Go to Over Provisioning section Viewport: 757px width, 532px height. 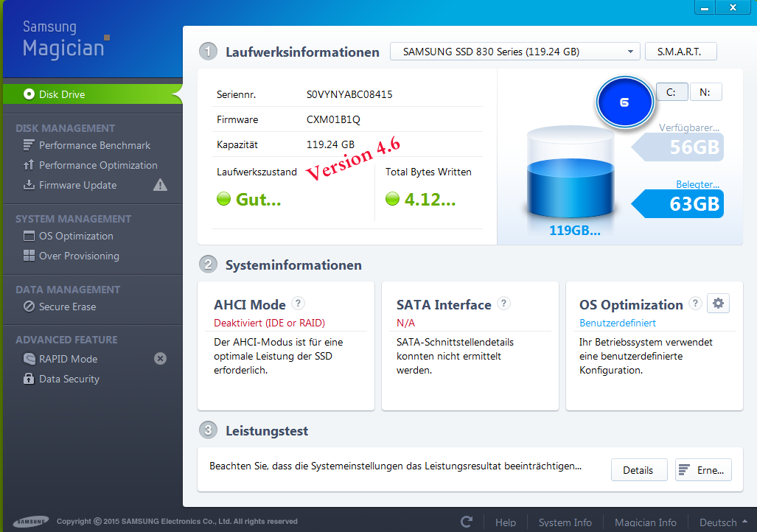79,256
